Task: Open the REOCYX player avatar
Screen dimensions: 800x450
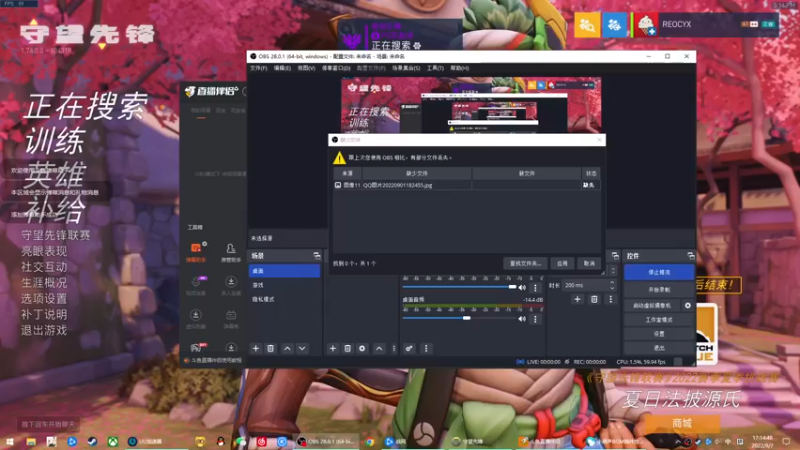Action: tap(645, 24)
